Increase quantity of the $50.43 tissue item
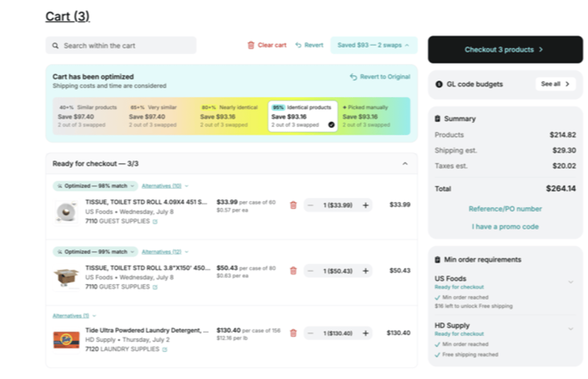The width and height of the screenshot is (588, 379). (366, 271)
